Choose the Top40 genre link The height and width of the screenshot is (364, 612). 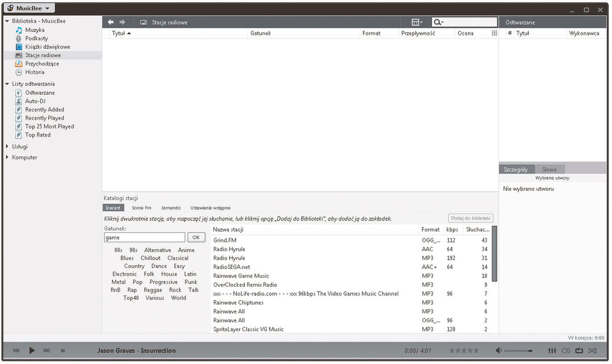[x=131, y=298]
